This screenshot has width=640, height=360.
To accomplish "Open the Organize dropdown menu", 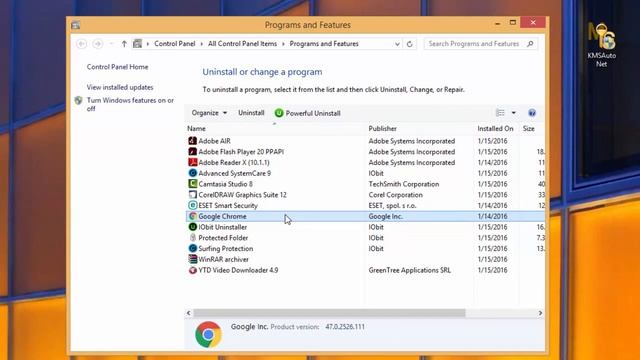I will pos(209,113).
